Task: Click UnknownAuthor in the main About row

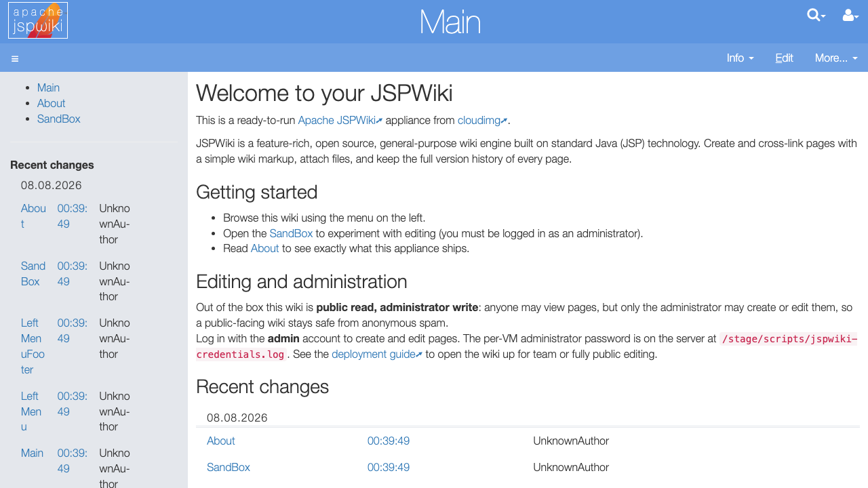Action: pyautogui.click(x=571, y=441)
